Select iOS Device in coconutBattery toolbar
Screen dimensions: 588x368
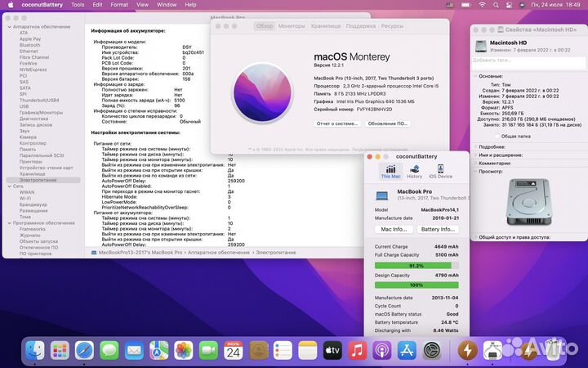(441, 171)
